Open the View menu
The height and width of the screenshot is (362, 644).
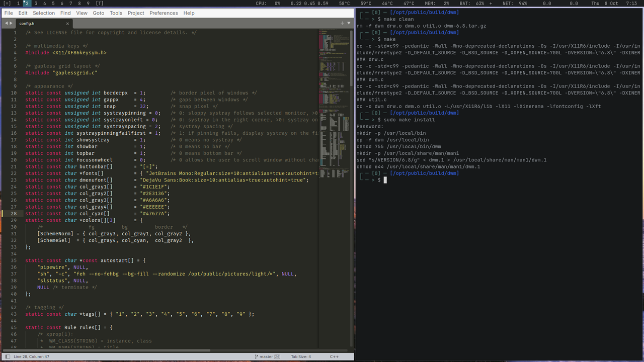tap(82, 13)
